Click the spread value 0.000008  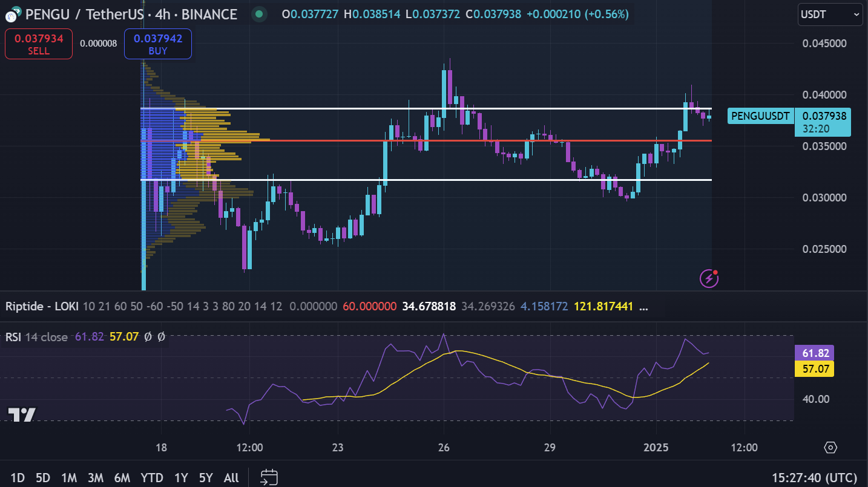tap(98, 44)
